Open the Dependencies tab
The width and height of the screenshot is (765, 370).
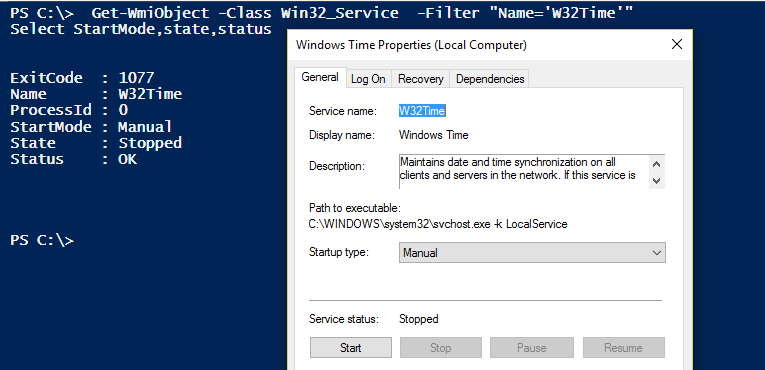coord(490,79)
